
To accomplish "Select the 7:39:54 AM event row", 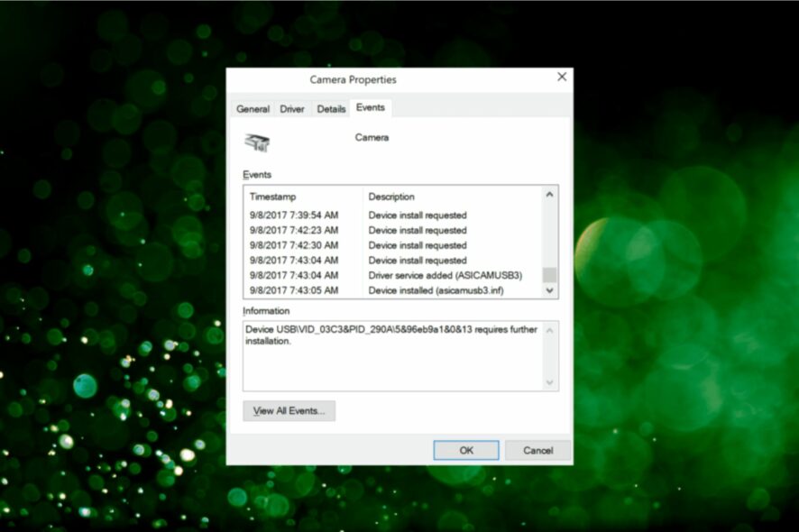I will click(394, 216).
